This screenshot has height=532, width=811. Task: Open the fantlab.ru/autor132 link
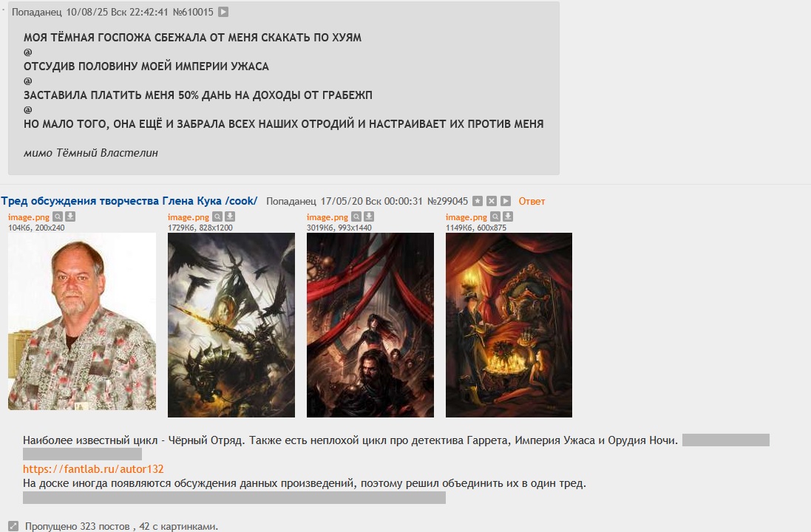point(93,469)
